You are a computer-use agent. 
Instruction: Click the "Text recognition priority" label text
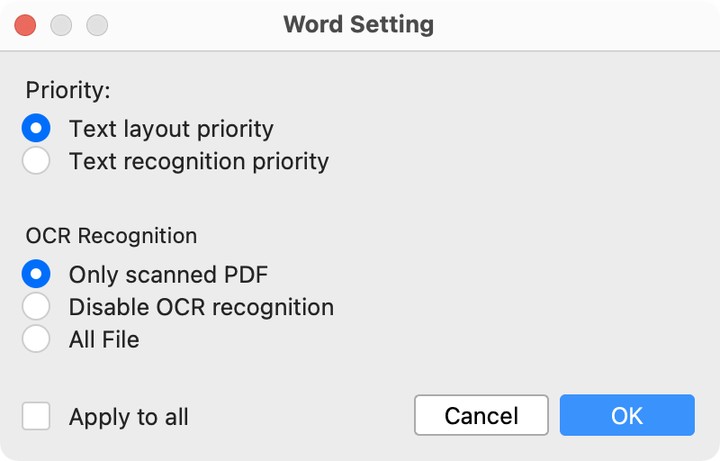pyautogui.click(x=198, y=160)
